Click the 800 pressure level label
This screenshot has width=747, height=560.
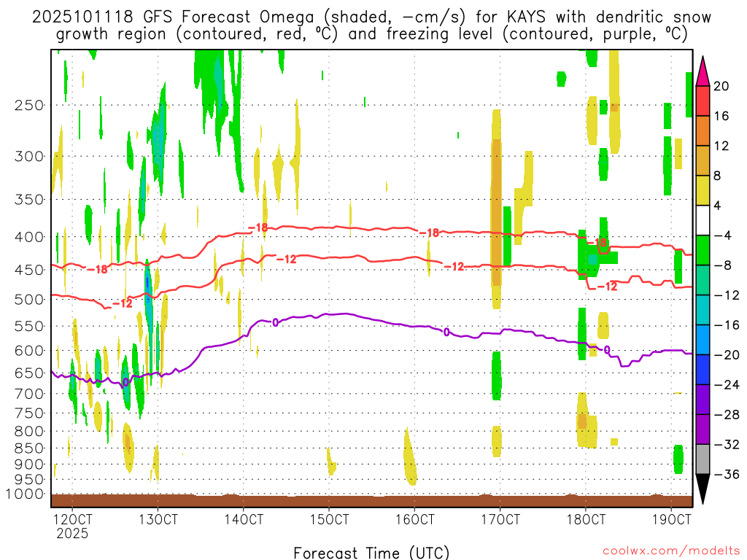29,431
